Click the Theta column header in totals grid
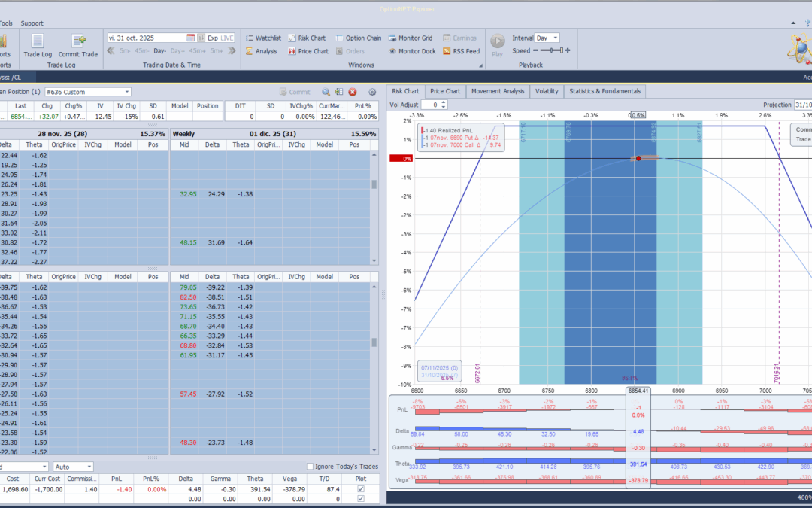 [x=255, y=479]
